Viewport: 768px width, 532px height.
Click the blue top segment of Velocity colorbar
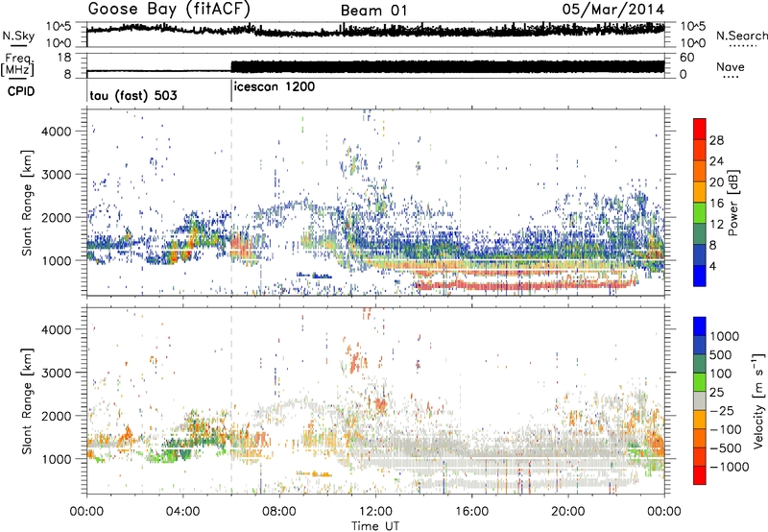coord(700,326)
